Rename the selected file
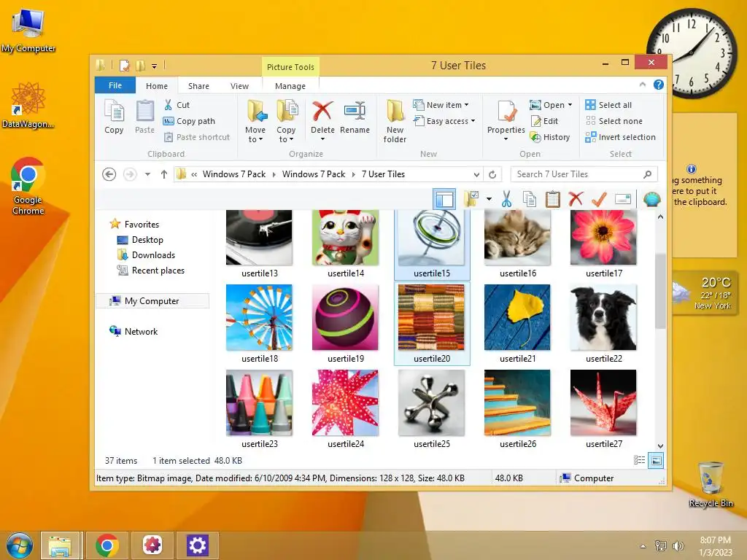The image size is (747, 560). click(x=355, y=117)
